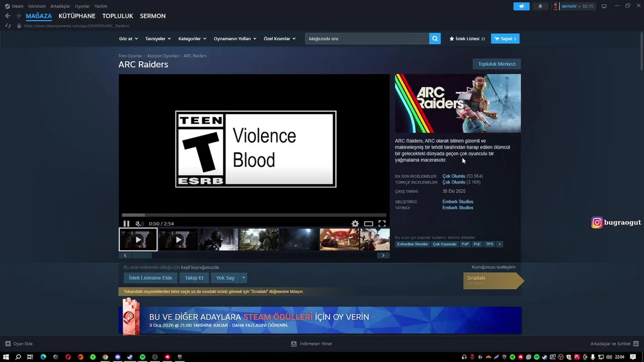Open Big Picture mode monitor icon

[x=604, y=6]
